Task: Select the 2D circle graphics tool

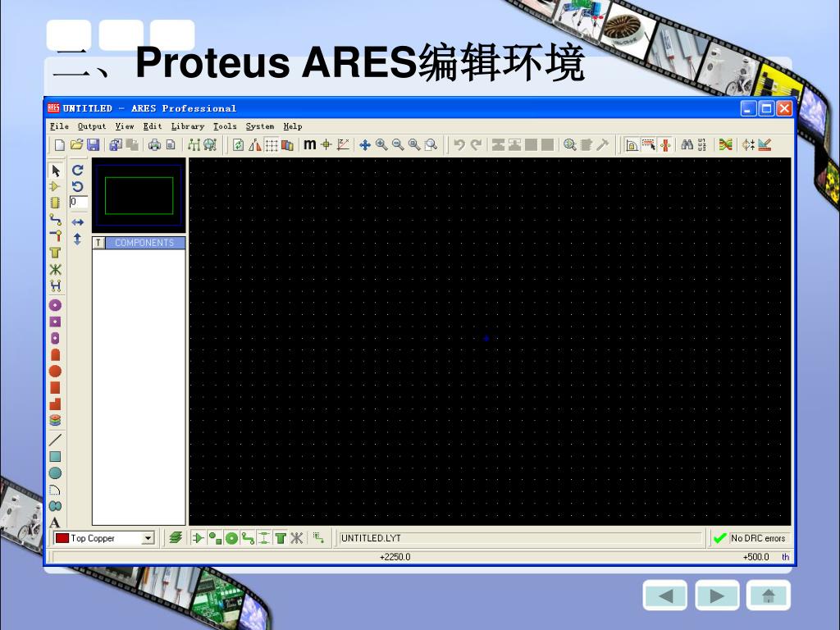Action: (55, 473)
